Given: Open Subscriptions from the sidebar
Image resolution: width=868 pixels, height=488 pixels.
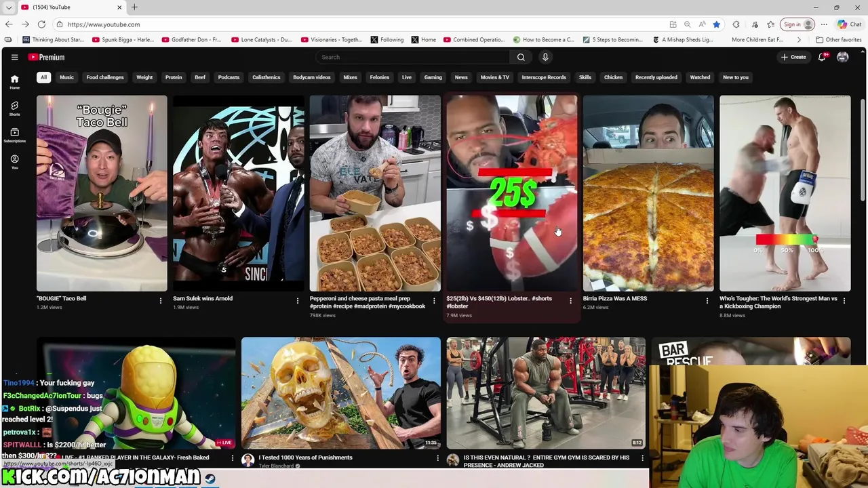Looking at the screenshot, I should pyautogui.click(x=14, y=135).
